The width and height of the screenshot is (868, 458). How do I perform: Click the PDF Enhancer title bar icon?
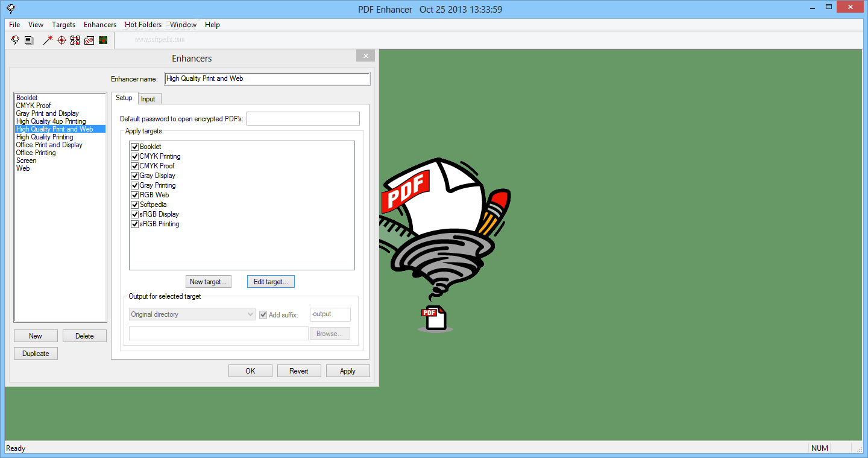coord(11,9)
